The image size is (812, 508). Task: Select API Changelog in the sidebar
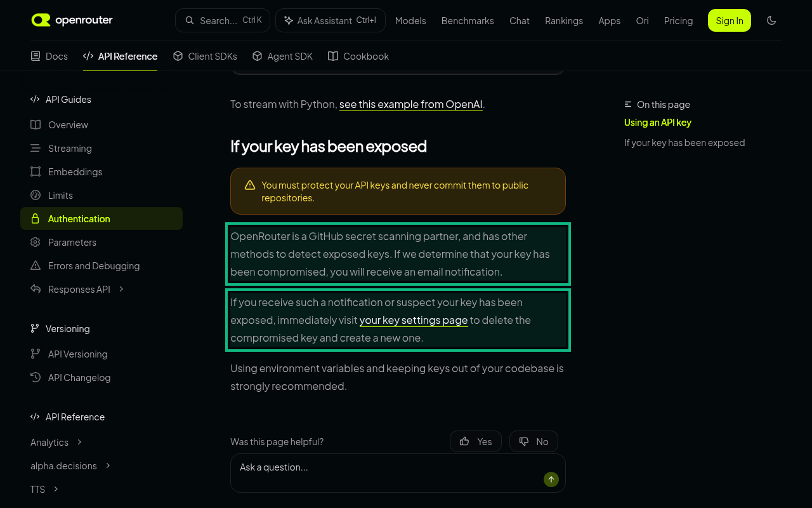coord(101,377)
